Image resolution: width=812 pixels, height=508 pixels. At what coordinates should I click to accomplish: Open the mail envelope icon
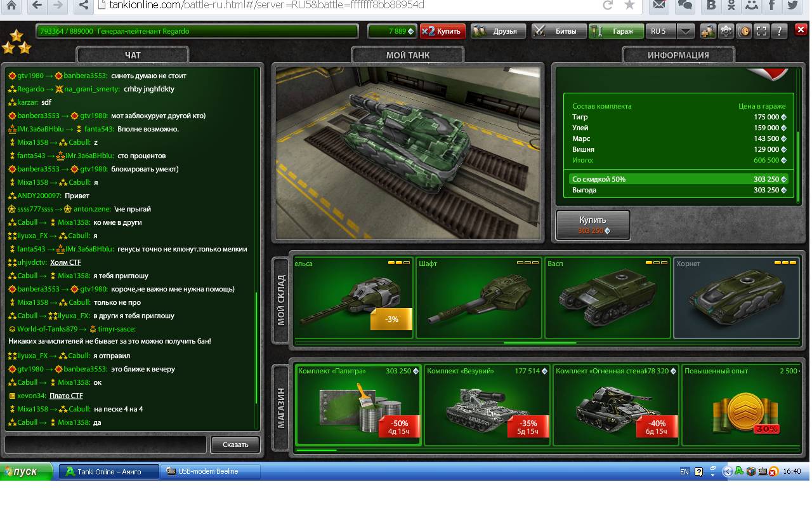pyautogui.click(x=660, y=6)
